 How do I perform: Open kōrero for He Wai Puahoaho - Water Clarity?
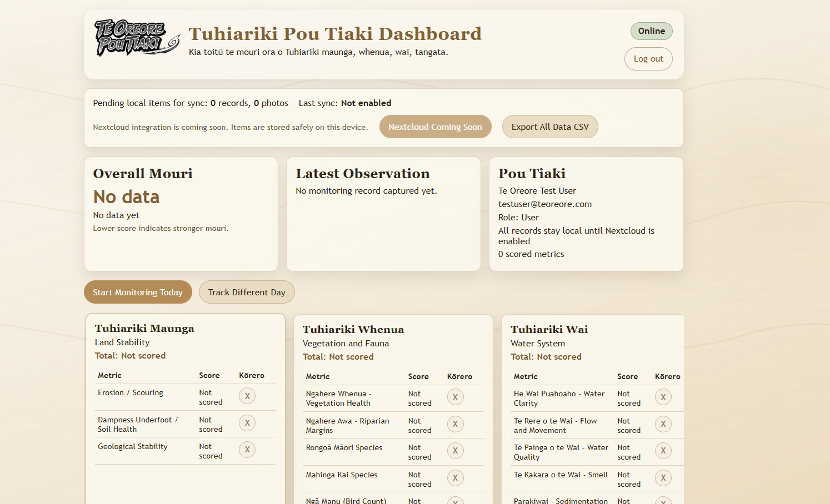click(x=663, y=397)
